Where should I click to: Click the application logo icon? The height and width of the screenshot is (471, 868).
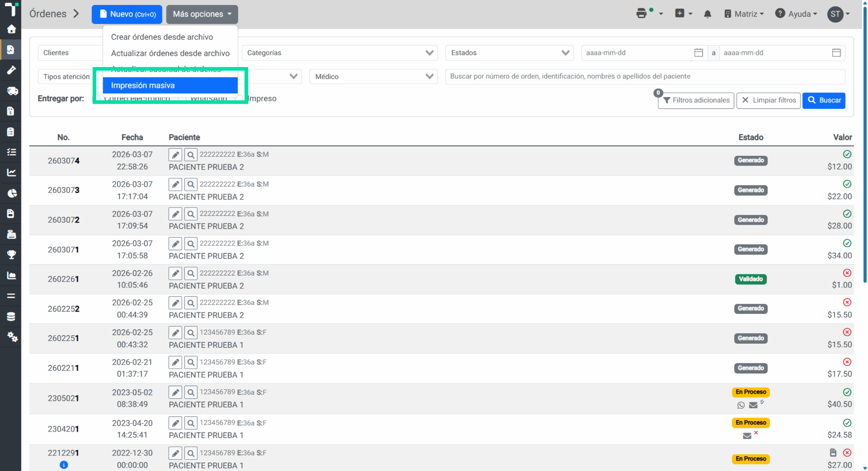click(11, 9)
